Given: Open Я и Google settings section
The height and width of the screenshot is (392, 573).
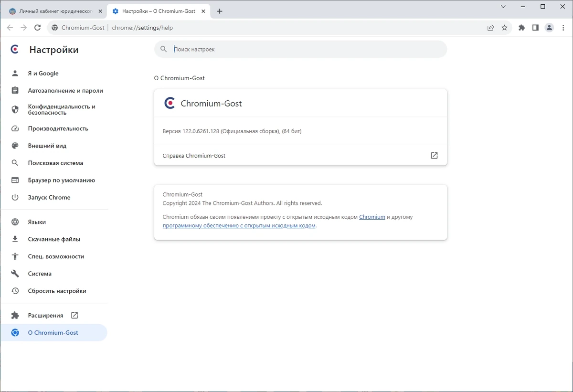Looking at the screenshot, I should click(54, 74).
